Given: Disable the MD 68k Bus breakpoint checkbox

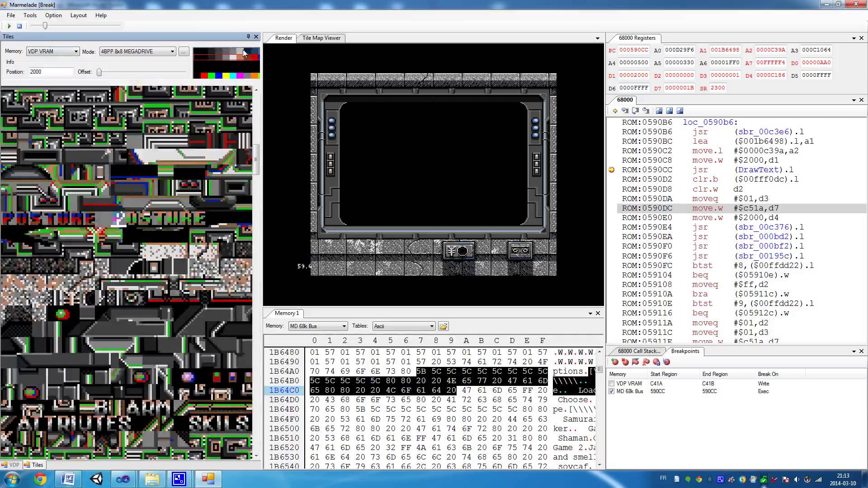Looking at the screenshot, I should tap(612, 391).
